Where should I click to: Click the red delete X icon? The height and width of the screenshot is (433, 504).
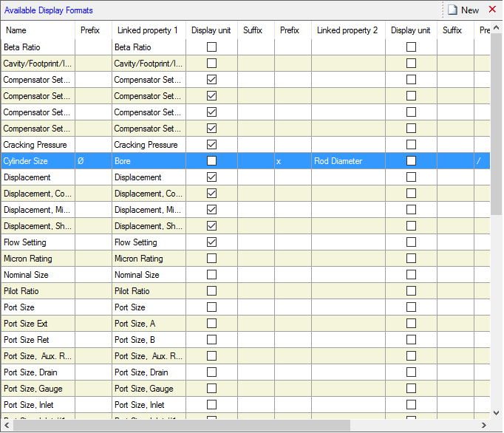pos(492,10)
